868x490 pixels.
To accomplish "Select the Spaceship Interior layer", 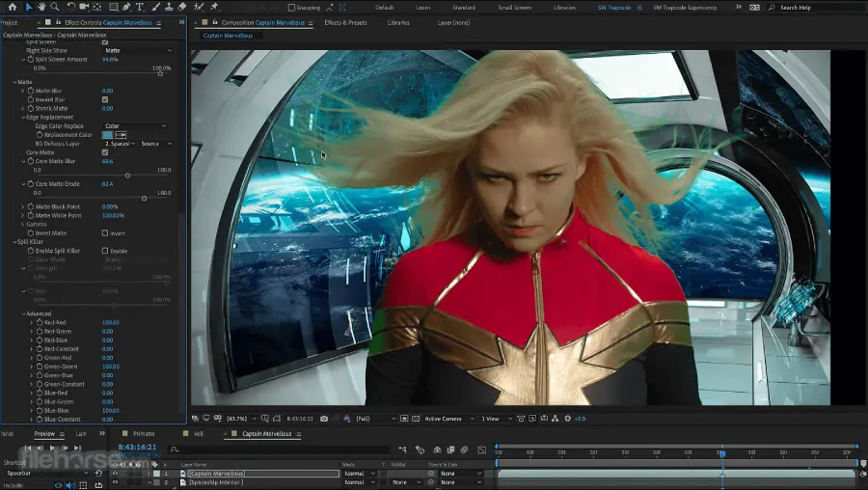I will click(217, 482).
